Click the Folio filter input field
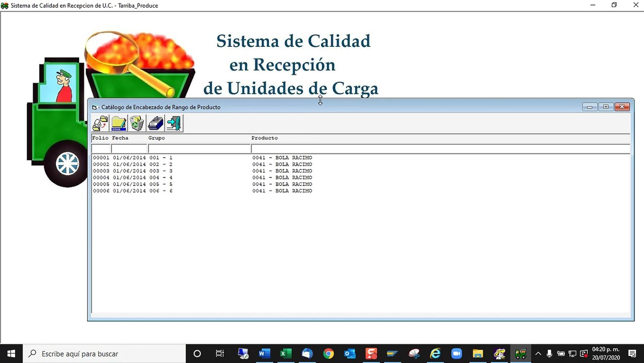The width and height of the screenshot is (644, 363). tap(101, 149)
